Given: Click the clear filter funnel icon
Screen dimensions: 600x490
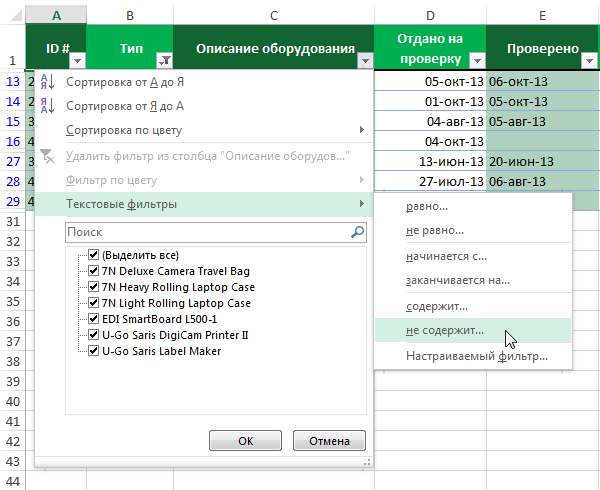Looking at the screenshot, I should (x=47, y=156).
